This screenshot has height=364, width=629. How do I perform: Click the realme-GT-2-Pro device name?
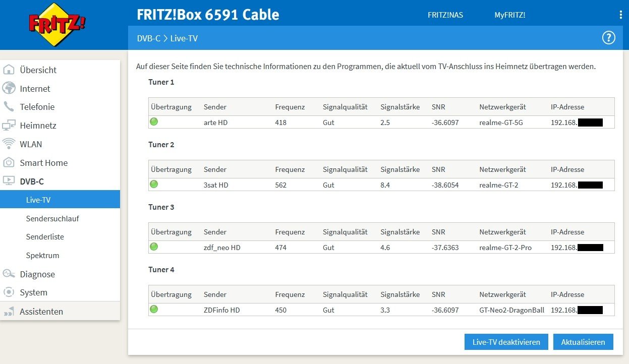(x=505, y=248)
